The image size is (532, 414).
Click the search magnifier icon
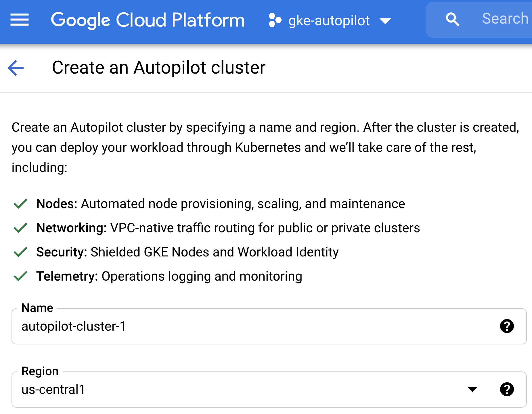coord(452,20)
